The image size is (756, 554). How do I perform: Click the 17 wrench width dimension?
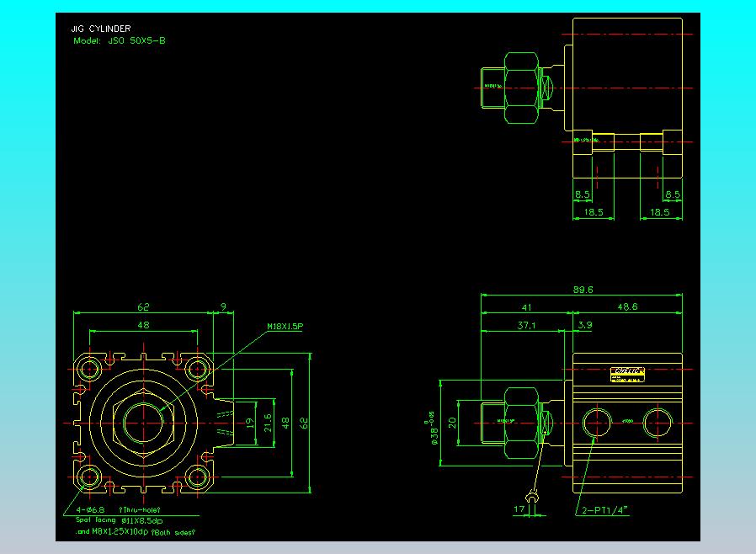pyautogui.click(x=519, y=509)
